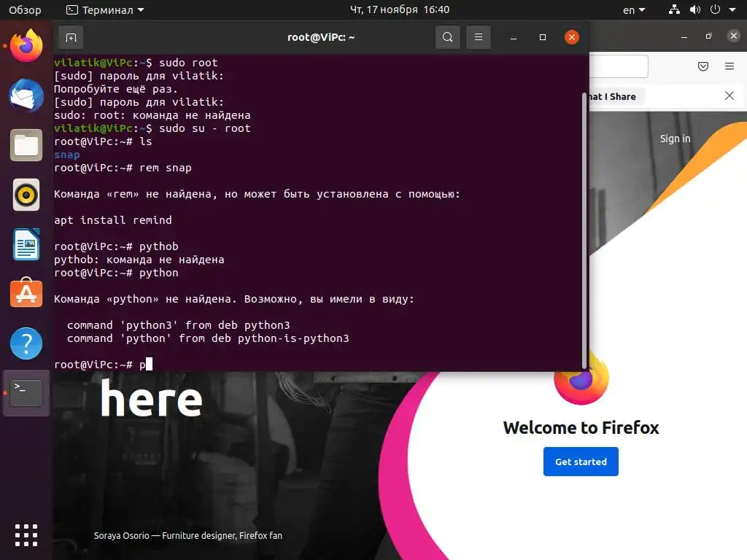Click the Firefox address bar field
Screen dimensions: 747x560
(x=619, y=66)
